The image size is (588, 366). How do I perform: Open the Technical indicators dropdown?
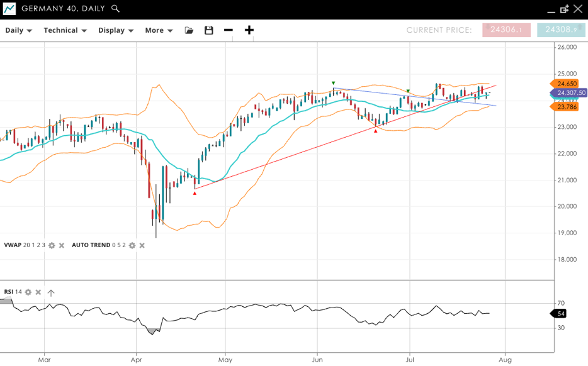coord(65,30)
